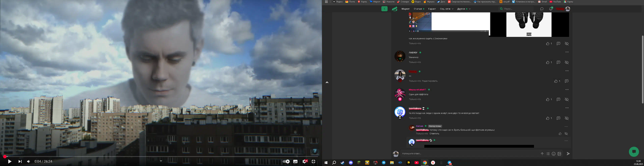Open browser apps grid icon
The image size is (644, 166).
coord(326,2)
